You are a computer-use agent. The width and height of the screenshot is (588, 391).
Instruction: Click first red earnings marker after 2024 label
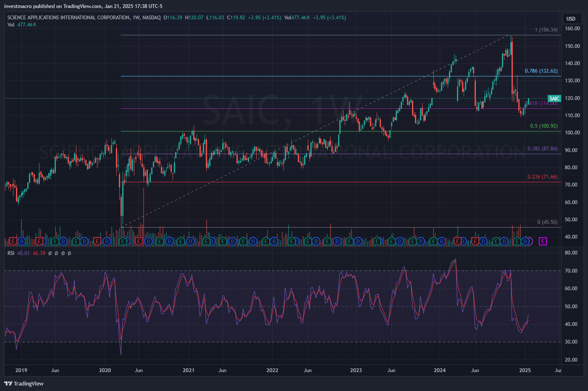458,241
